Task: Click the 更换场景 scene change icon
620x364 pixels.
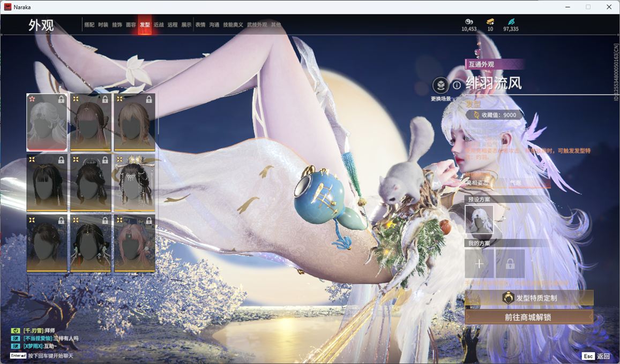Action: pos(440,86)
